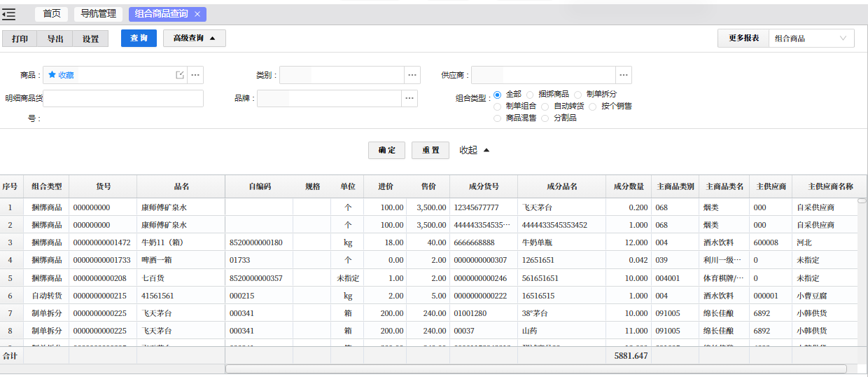Close the 组合商品查询 tab
Image resolution: width=868 pixels, height=377 pixels.
tap(197, 14)
